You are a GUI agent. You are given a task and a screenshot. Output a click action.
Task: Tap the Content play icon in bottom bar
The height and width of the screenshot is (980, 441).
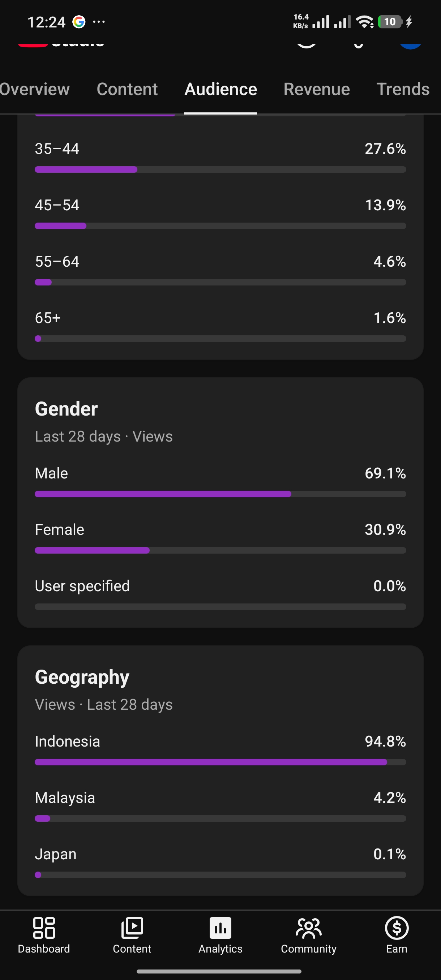pyautogui.click(x=132, y=928)
